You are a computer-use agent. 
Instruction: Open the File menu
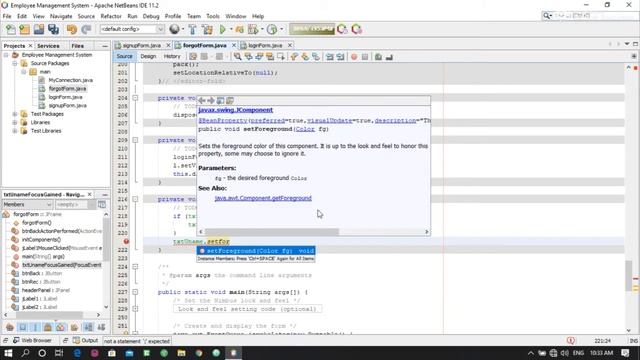click(7, 16)
